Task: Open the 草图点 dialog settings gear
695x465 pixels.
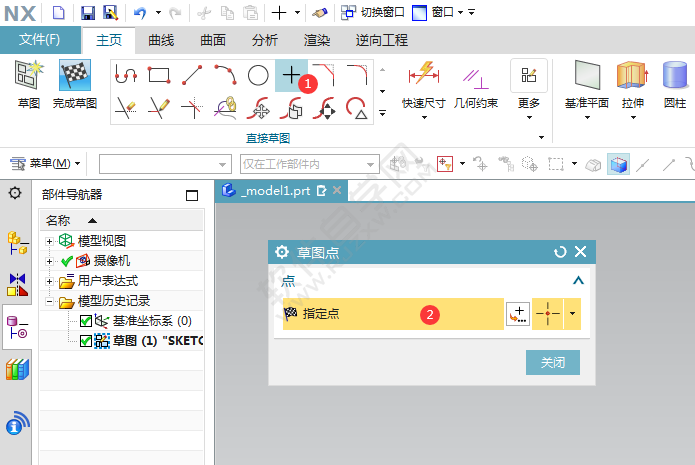Action: pos(282,252)
